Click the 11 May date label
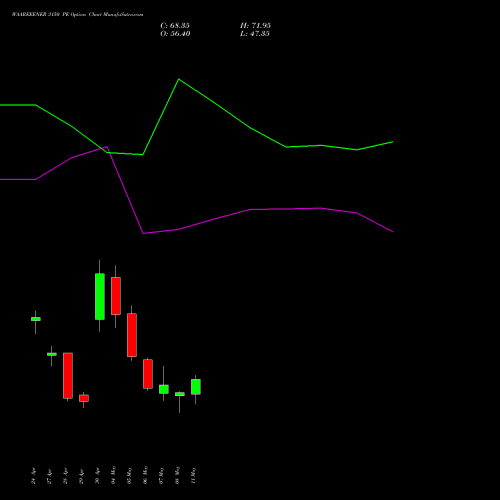 193,475
